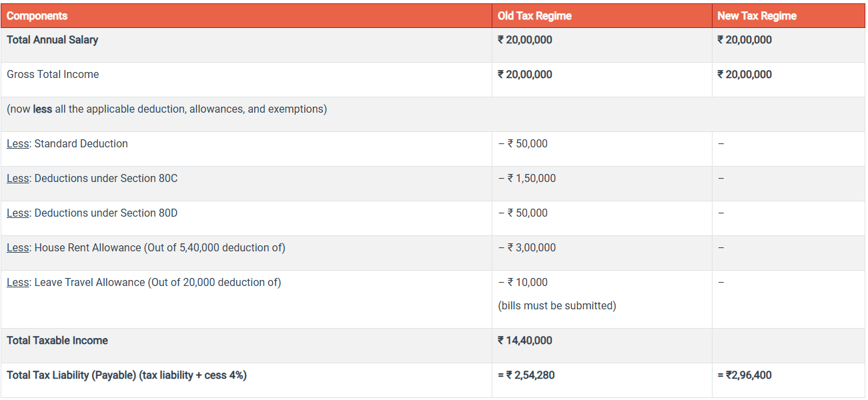Click the "New Tax Regime" column header
The image size is (868, 400).
757,15
